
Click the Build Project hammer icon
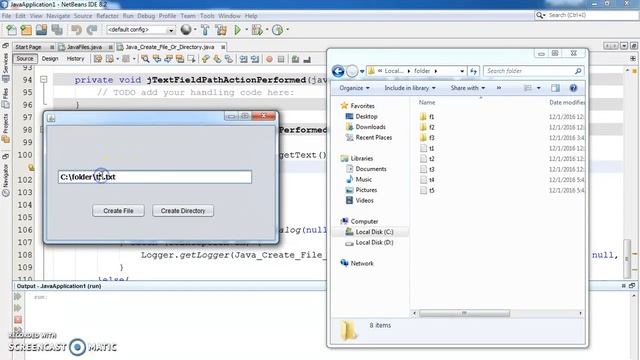[x=205, y=30]
